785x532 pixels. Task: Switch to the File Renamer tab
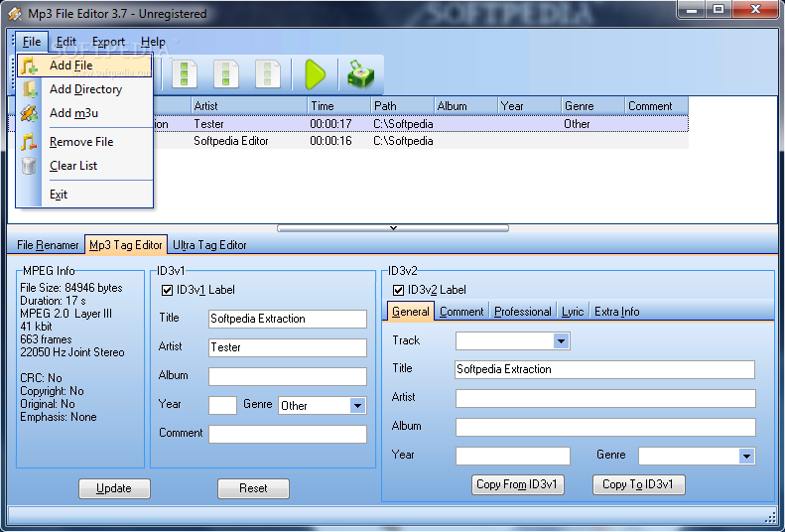click(x=48, y=245)
